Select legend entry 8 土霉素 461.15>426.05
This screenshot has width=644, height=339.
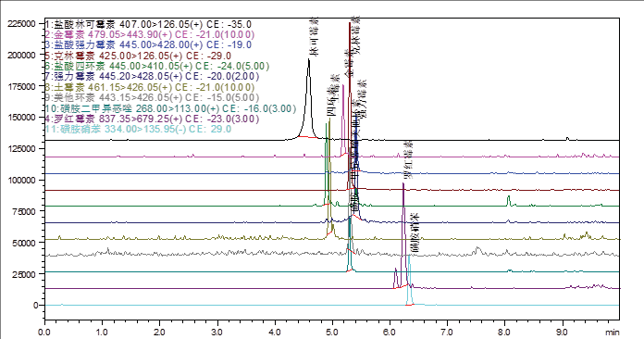[150, 87]
